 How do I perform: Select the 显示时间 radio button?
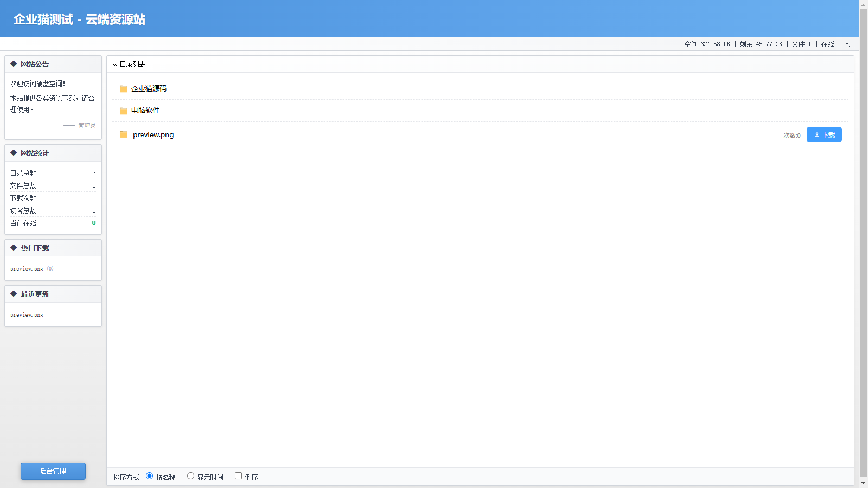[x=190, y=476]
